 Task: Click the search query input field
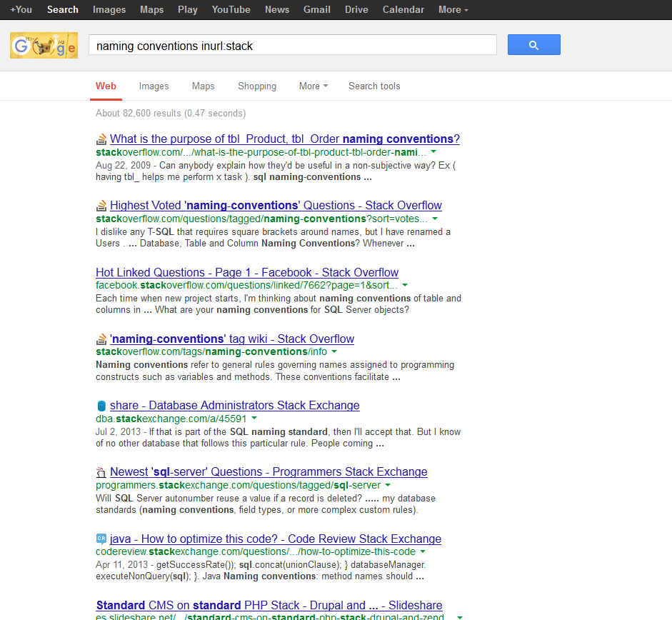click(x=293, y=44)
